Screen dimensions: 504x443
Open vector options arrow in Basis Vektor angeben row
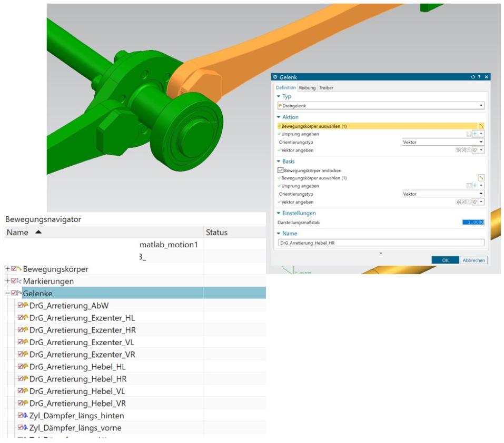click(x=481, y=202)
